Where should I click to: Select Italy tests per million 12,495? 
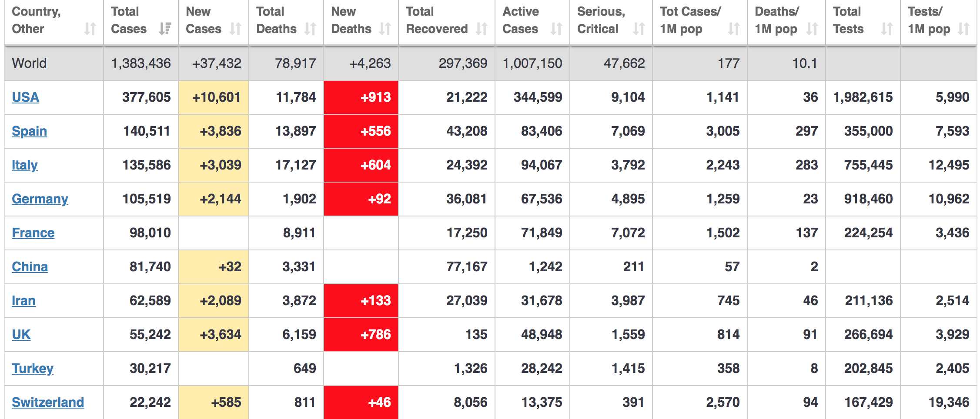click(x=949, y=165)
